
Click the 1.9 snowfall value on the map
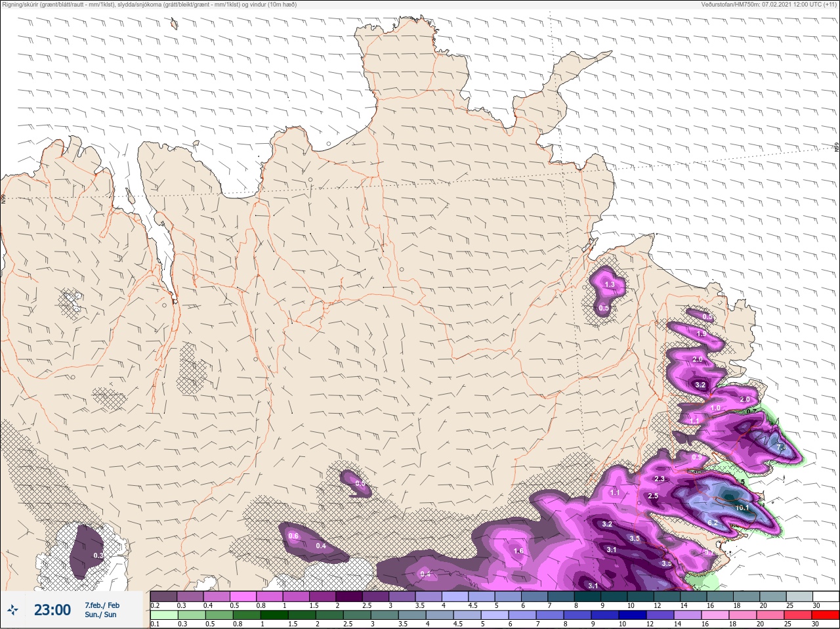coord(702,334)
